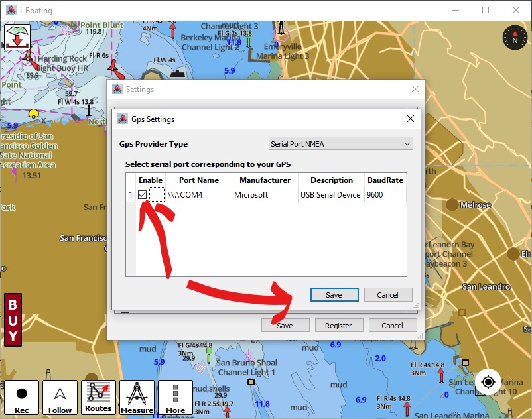The image size is (532, 419).
Task: Open the More panel
Action: 174,396
